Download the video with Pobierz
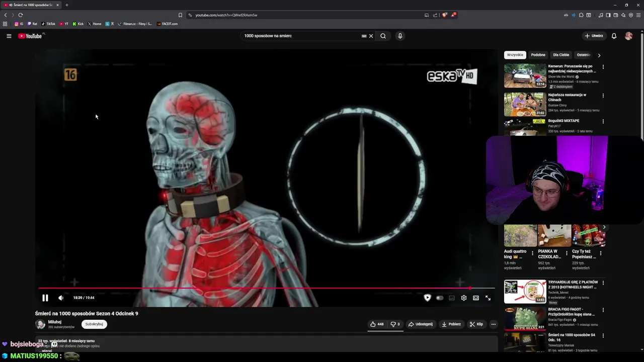This screenshot has height=362, width=644. click(451, 324)
